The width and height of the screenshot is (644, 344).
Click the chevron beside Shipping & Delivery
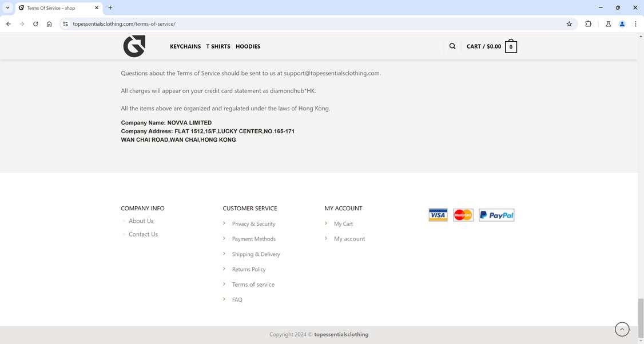point(224,254)
